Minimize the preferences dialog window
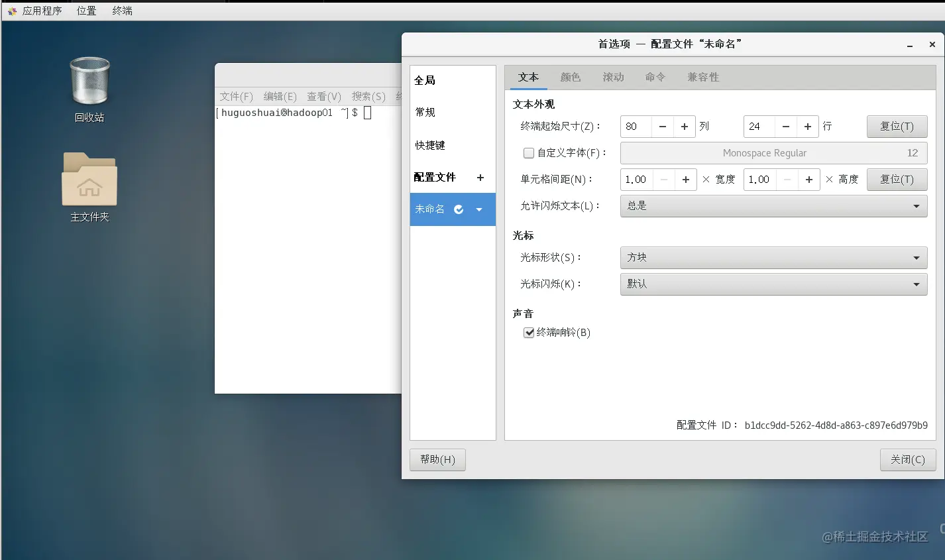 [910, 45]
